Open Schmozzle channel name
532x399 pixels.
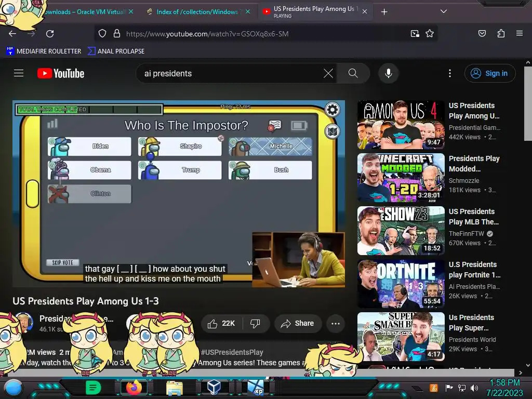[464, 180]
